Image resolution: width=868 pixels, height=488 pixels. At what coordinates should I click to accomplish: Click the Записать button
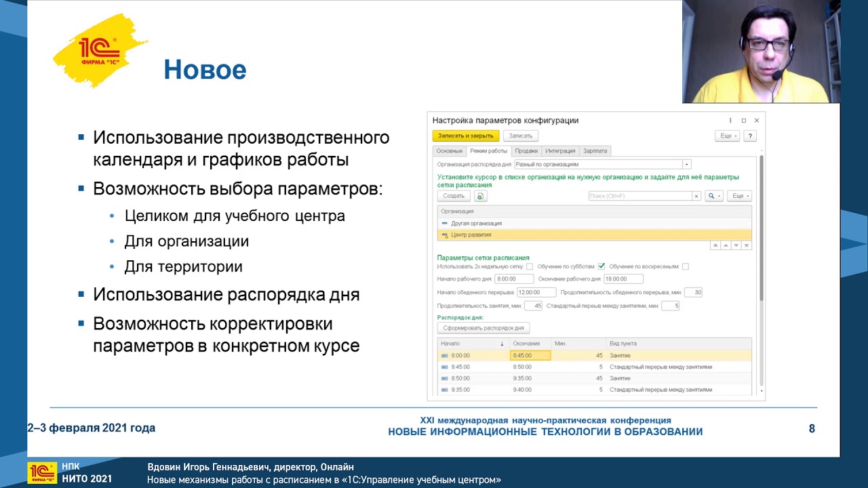(521, 136)
